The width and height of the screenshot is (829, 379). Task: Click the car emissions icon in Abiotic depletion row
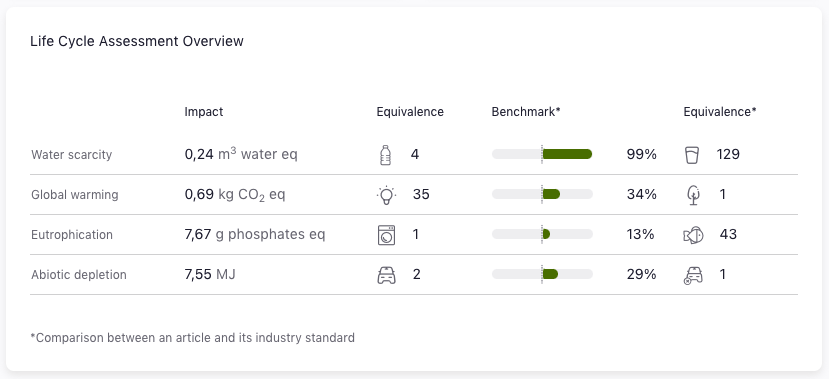pos(693,275)
